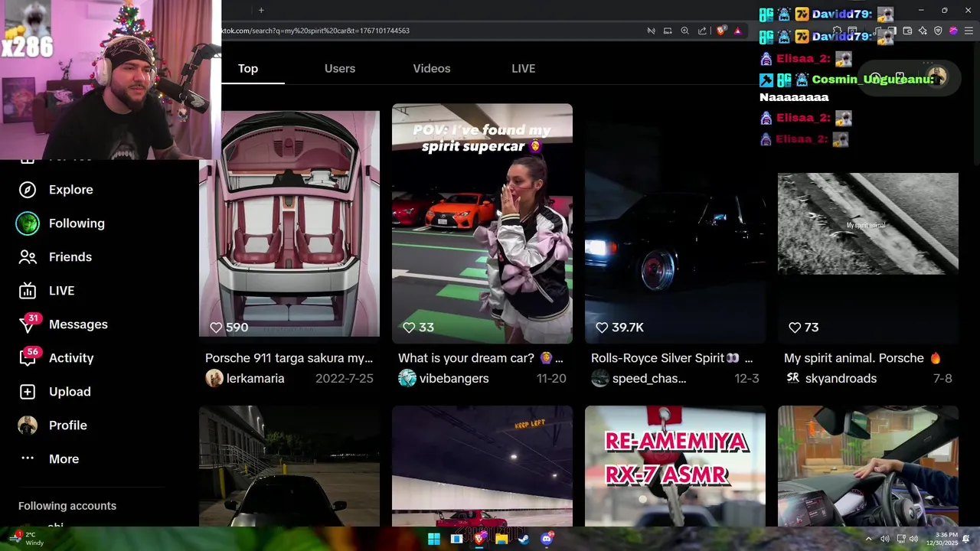The height and width of the screenshot is (551, 980).
Task: Open Brave VPN shield icon
Action: coord(938,31)
